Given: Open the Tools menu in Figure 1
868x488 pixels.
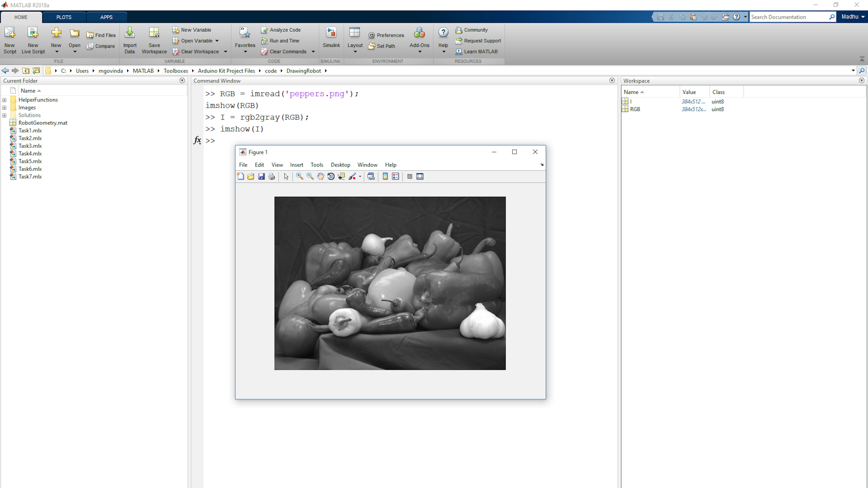Looking at the screenshot, I should coord(317,165).
